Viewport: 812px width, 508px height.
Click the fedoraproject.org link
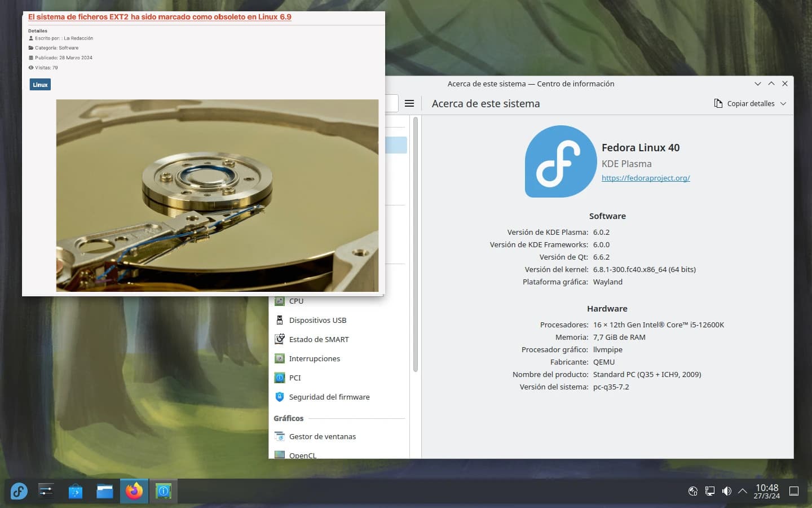[x=646, y=178]
